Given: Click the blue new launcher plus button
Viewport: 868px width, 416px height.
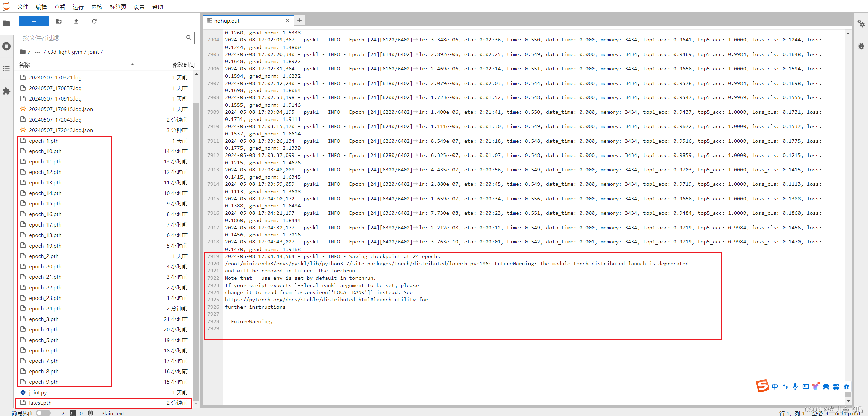Looking at the screenshot, I should coord(34,21).
